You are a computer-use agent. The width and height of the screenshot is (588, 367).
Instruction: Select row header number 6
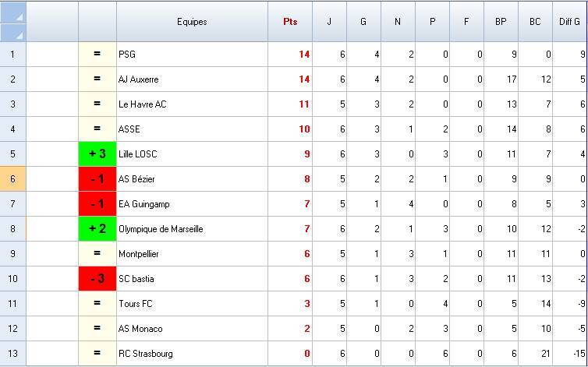[x=13, y=179]
